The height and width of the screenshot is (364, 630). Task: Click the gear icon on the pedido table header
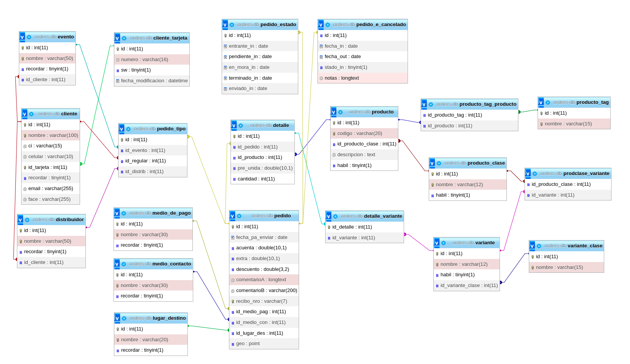click(239, 215)
